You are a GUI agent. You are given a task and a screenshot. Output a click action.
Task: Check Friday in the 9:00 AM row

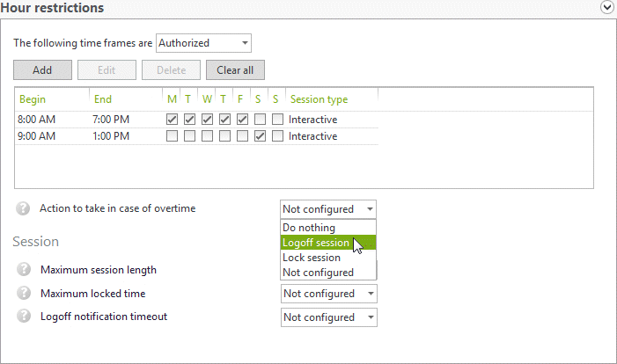click(242, 136)
